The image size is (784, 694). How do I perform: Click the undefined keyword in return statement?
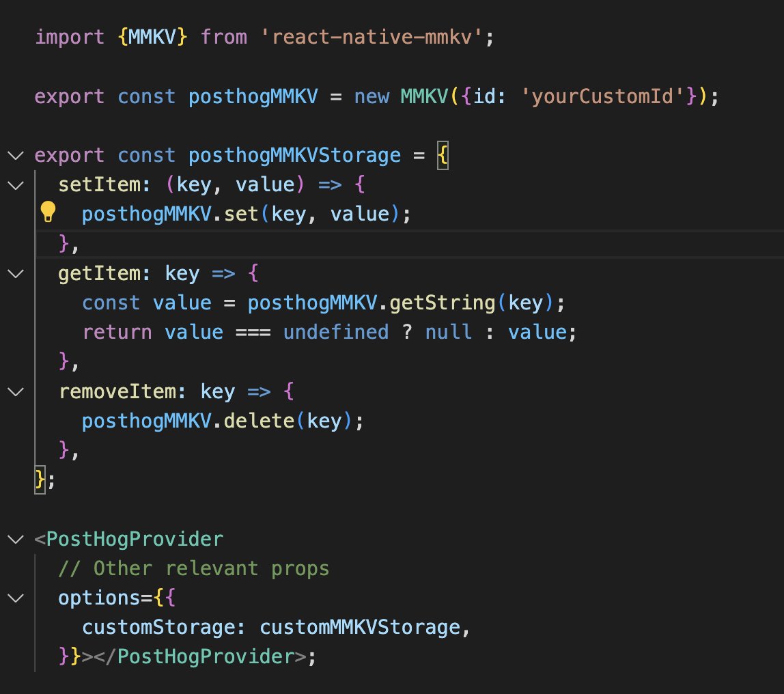[x=336, y=332]
